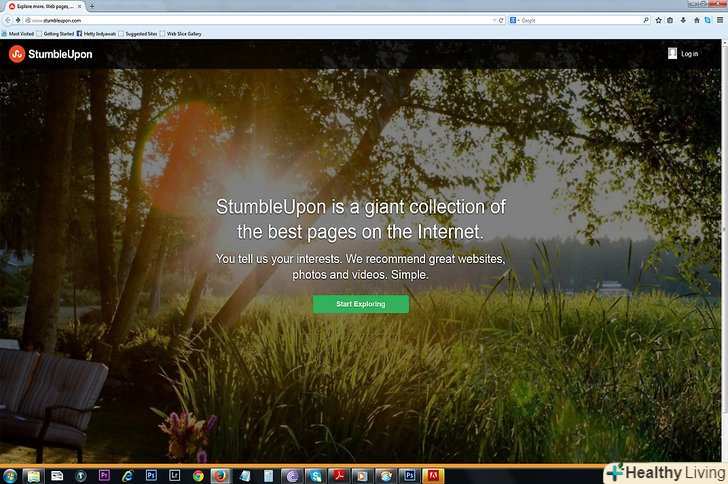Open the Web Slice Gallery bookmark
Screen dimensions: 728x484
[181, 34]
